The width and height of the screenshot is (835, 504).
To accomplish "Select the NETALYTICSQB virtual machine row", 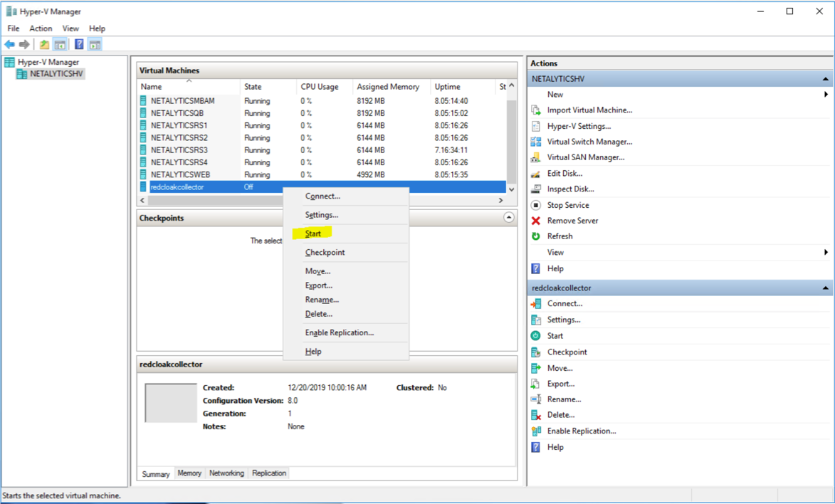I will 322,113.
